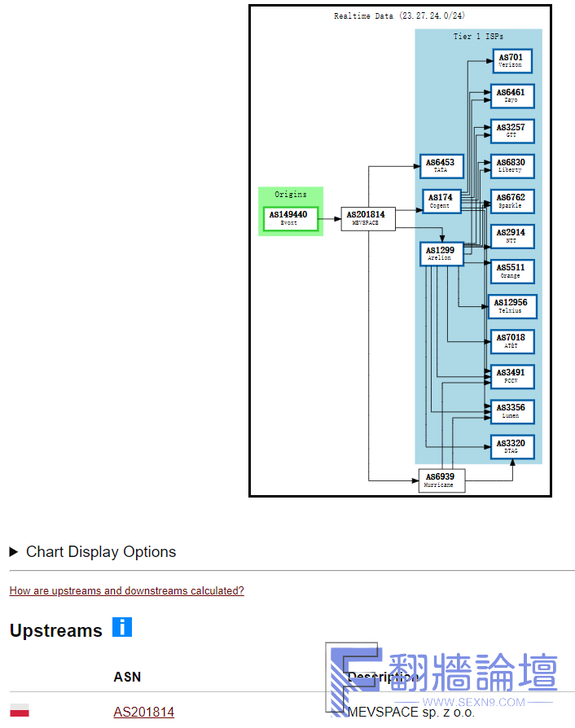Select the AS3356 Lumen node
The width and height of the screenshot is (575, 728).
pos(512,411)
